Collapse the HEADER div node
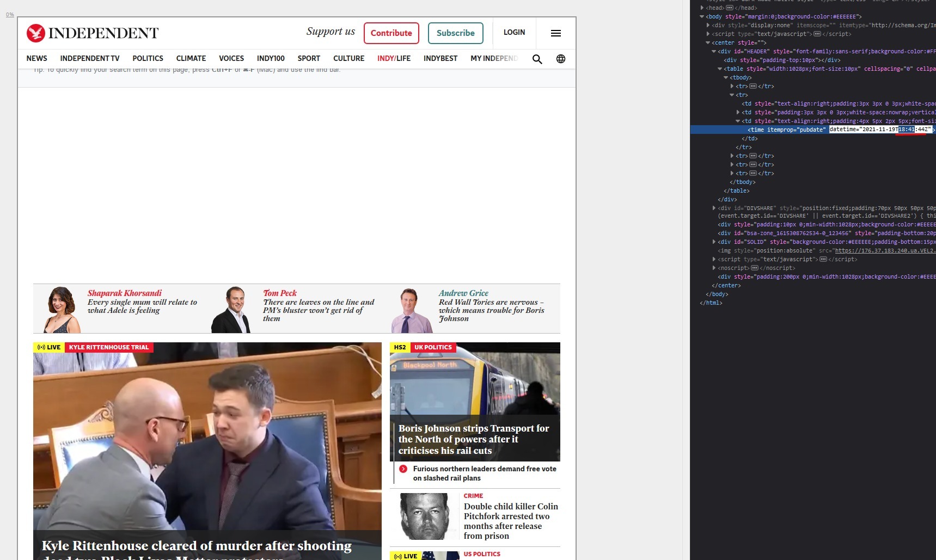The width and height of the screenshot is (936, 560). pos(714,51)
